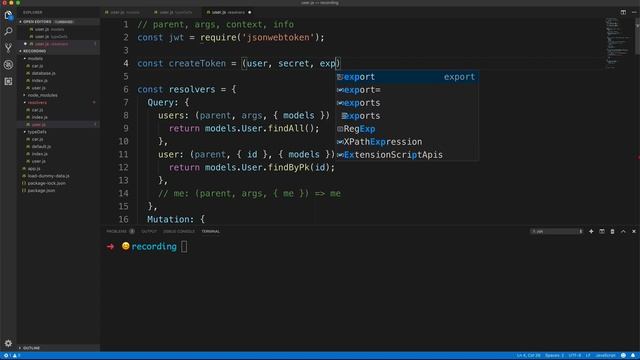
Task: Open the Manage gear icon
Action: click(8, 343)
